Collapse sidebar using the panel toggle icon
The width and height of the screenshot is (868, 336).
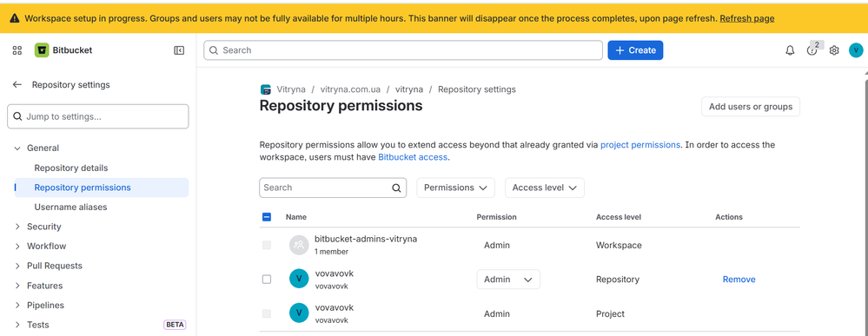click(179, 50)
